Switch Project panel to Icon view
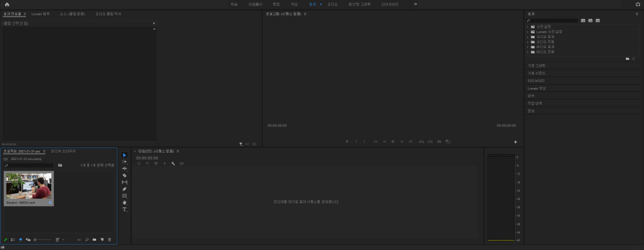This screenshot has height=250, width=644. [x=21, y=239]
